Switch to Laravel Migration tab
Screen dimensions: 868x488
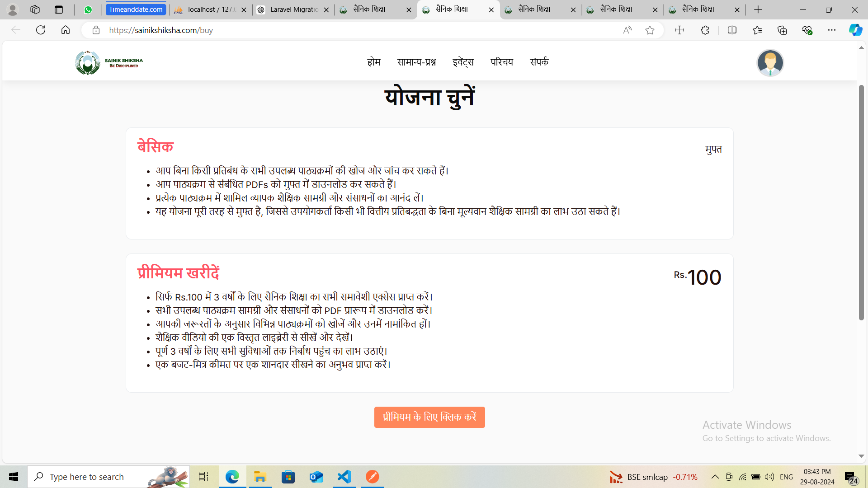click(x=294, y=9)
